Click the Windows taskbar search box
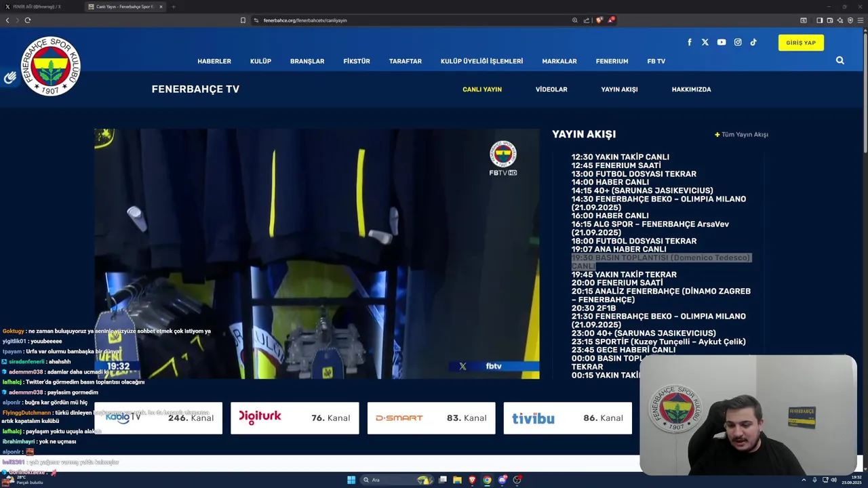868x488 pixels. click(397, 480)
